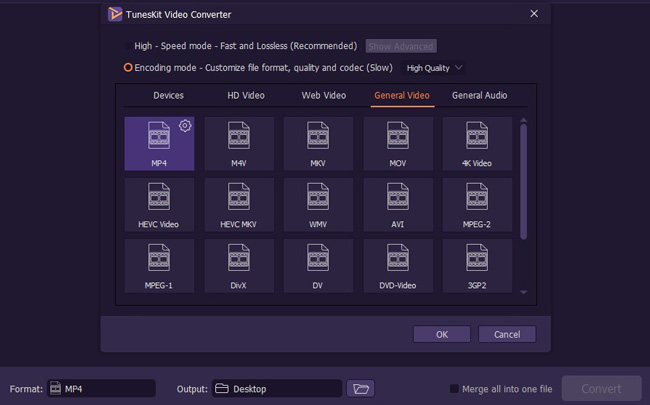Choose the WMV format tile

318,205
